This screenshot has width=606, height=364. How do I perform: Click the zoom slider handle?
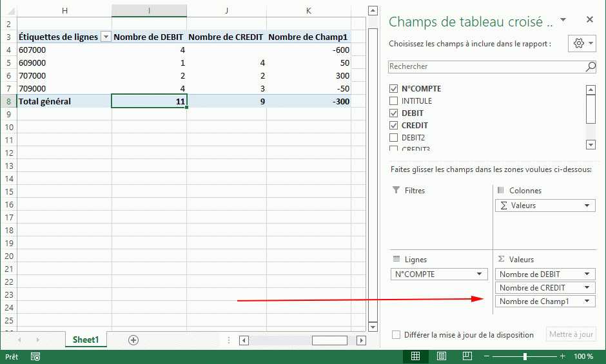click(x=525, y=356)
